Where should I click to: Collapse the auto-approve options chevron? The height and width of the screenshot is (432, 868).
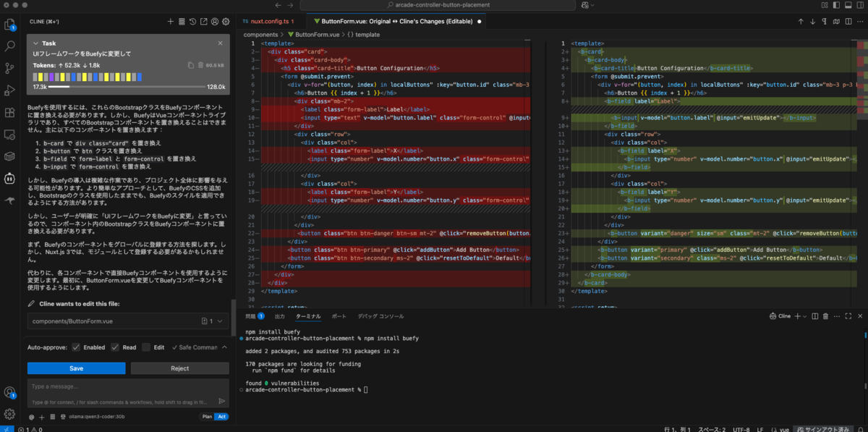pos(224,347)
